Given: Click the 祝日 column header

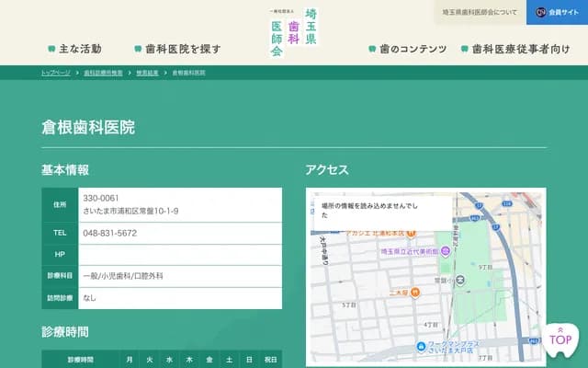Looking at the screenshot, I should coord(271,360).
